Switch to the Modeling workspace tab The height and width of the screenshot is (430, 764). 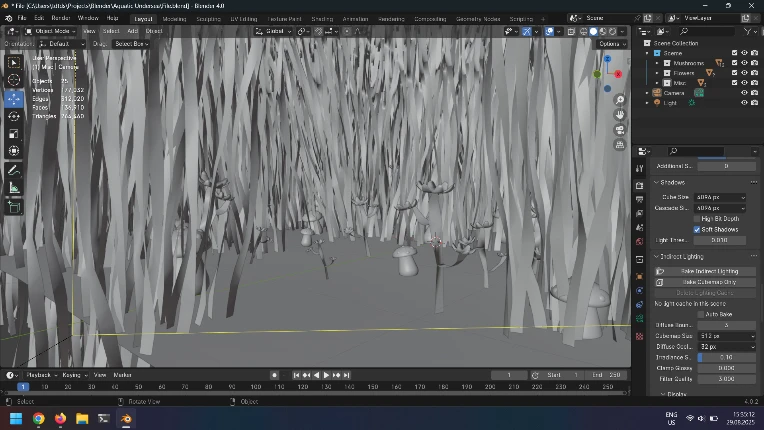pos(174,19)
